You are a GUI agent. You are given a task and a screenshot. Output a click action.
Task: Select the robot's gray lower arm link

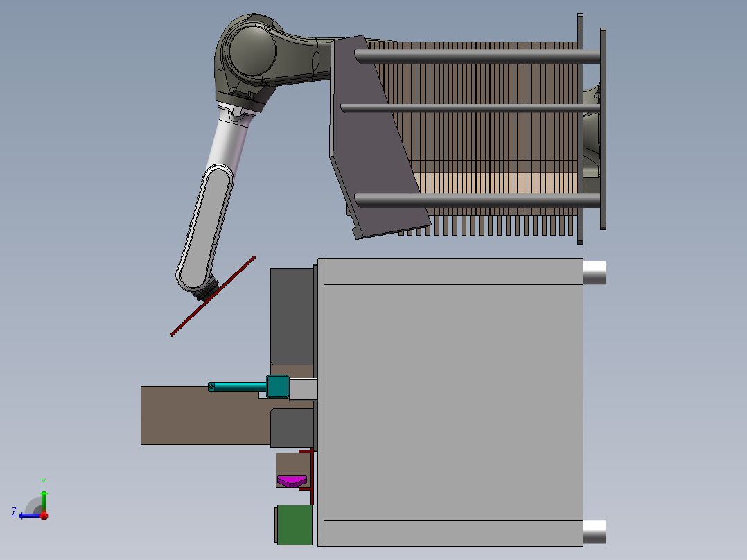pos(206,228)
